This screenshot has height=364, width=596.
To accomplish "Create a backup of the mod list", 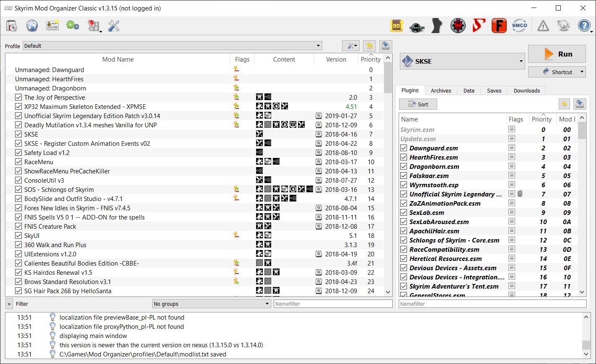I will tap(386, 46).
